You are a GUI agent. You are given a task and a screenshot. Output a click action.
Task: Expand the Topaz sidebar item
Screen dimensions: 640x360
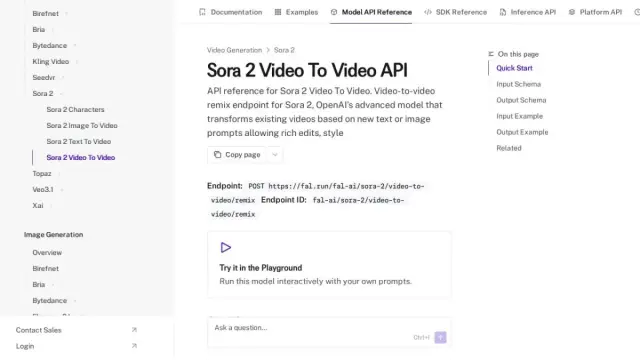pyautogui.click(x=42, y=173)
